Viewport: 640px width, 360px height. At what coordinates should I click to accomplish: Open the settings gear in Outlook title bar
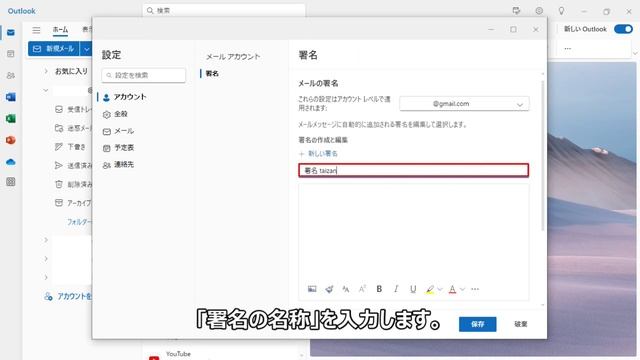[x=539, y=11]
